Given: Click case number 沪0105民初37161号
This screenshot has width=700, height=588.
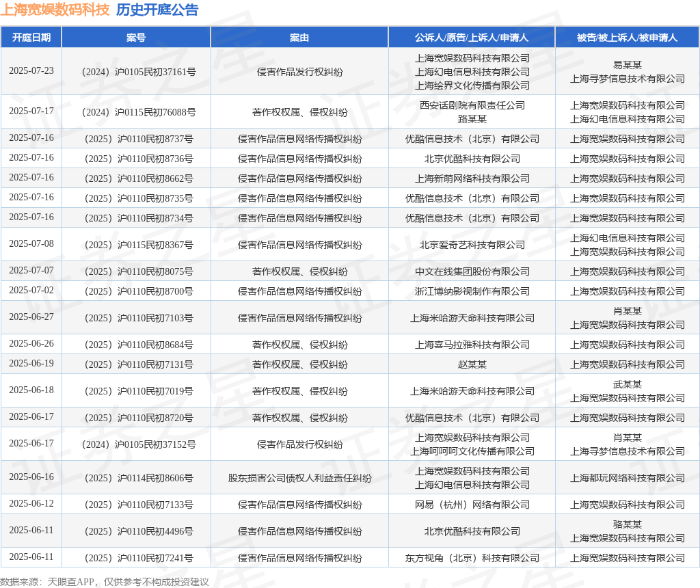Looking at the screenshot, I should (x=155, y=72).
